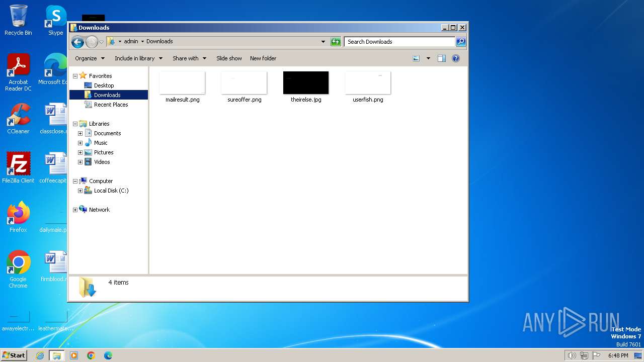Screen dimensions: 644x362
Task: Expand the Local Disk (C:) node
Action: tap(80, 191)
